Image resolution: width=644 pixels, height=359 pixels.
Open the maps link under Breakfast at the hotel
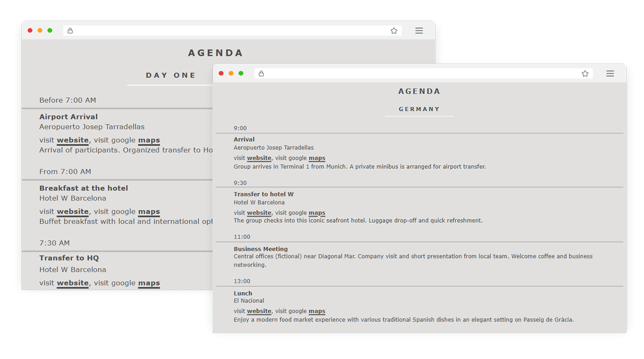coord(149,212)
